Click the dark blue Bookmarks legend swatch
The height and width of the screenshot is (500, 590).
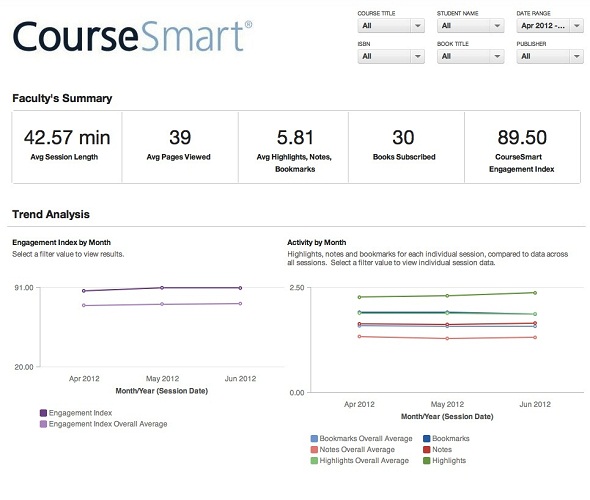pyautogui.click(x=427, y=439)
